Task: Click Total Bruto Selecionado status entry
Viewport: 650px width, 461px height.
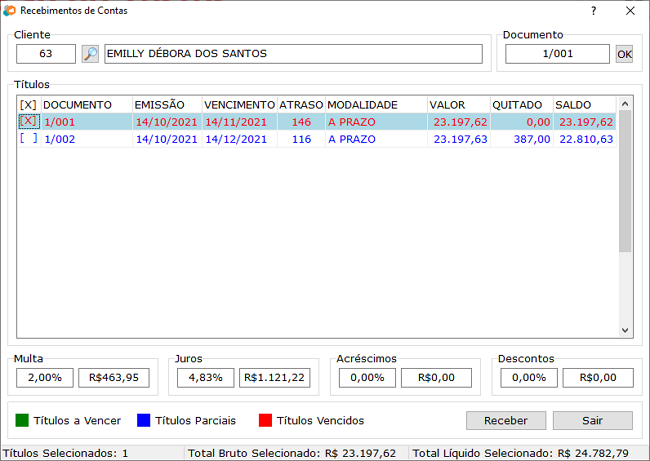Action: (292, 453)
